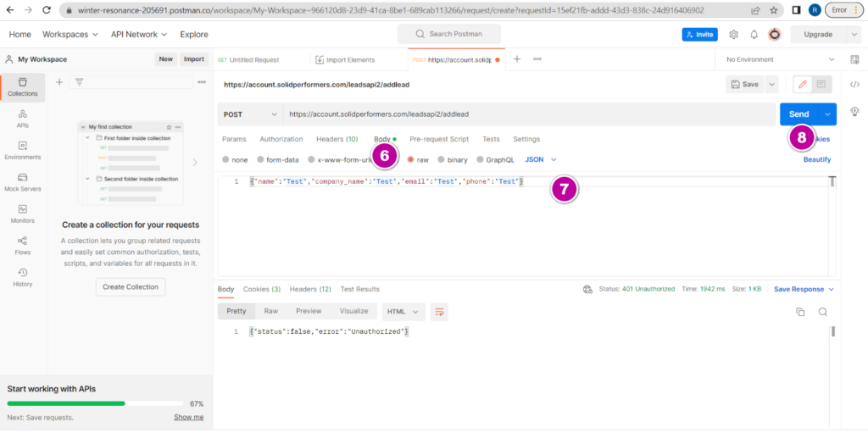
Task: Open the No Environment dropdown
Action: click(x=780, y=59)
